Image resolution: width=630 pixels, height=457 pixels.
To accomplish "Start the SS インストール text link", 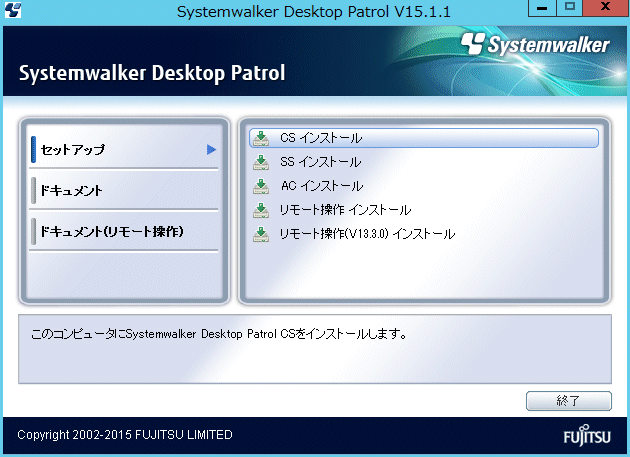I will click(x=320, y=162).
